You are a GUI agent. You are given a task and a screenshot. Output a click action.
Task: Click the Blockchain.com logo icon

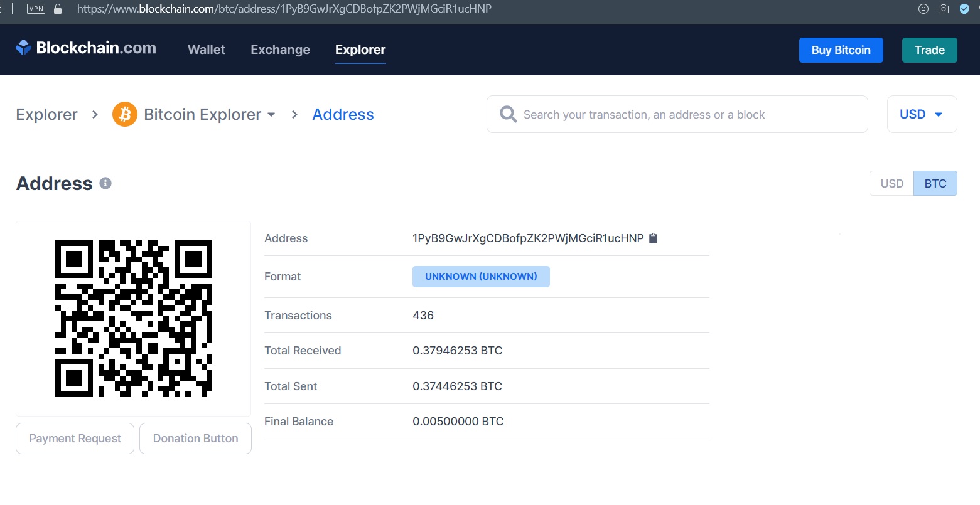pos(23,48)
